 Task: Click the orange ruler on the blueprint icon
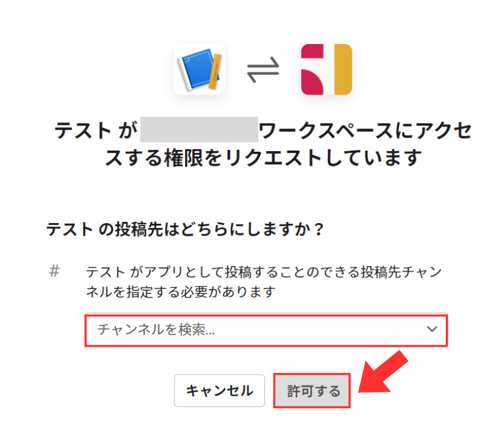click(215, 71)
